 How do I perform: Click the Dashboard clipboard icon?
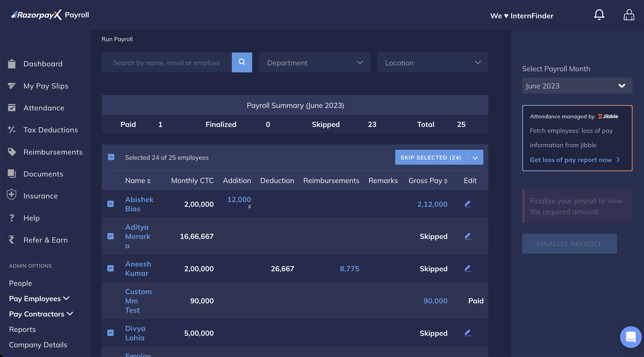click(12, 64)
